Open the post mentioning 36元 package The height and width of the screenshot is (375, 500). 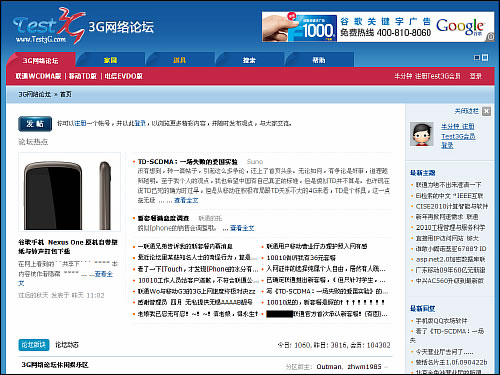coord(301,258)
